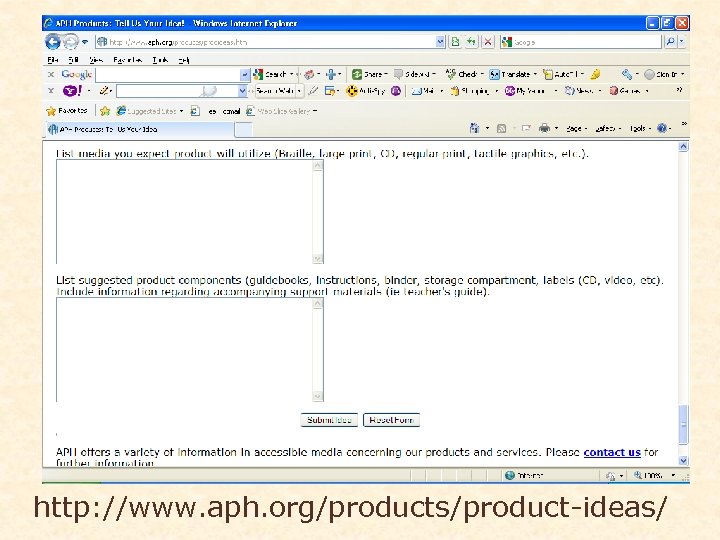Expand the address bar history dropdown
The width and height of the screenshot is (720, 540).
point(440,42)
